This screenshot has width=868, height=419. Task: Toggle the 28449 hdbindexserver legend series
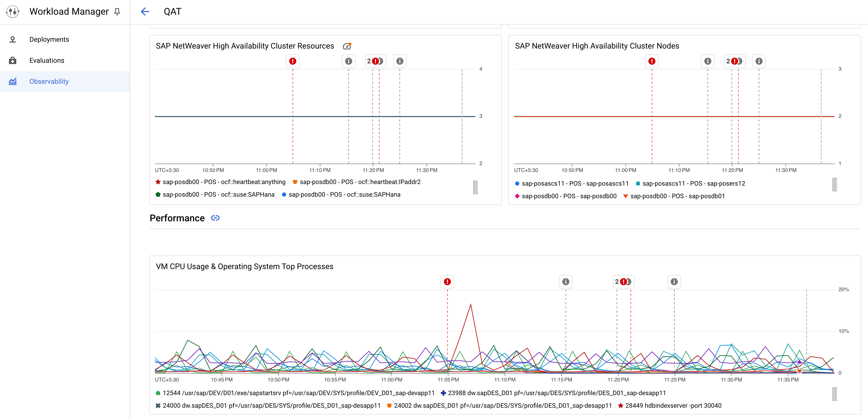pyautogui.click(x=687, y=406)
